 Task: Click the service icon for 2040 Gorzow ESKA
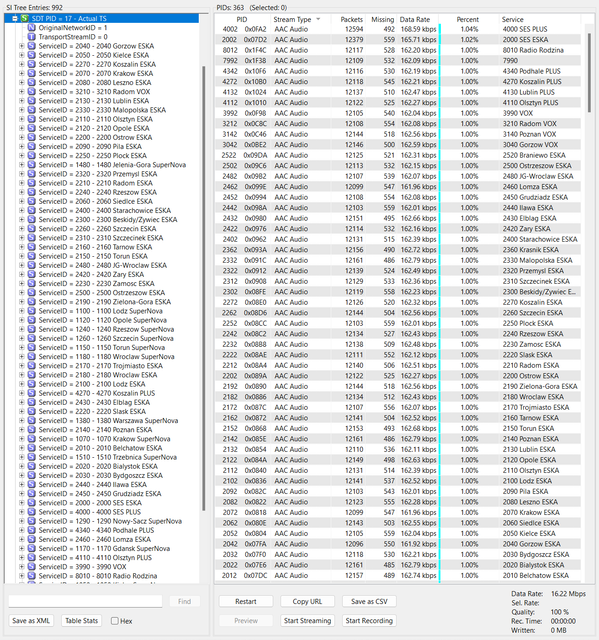[31, 46]
